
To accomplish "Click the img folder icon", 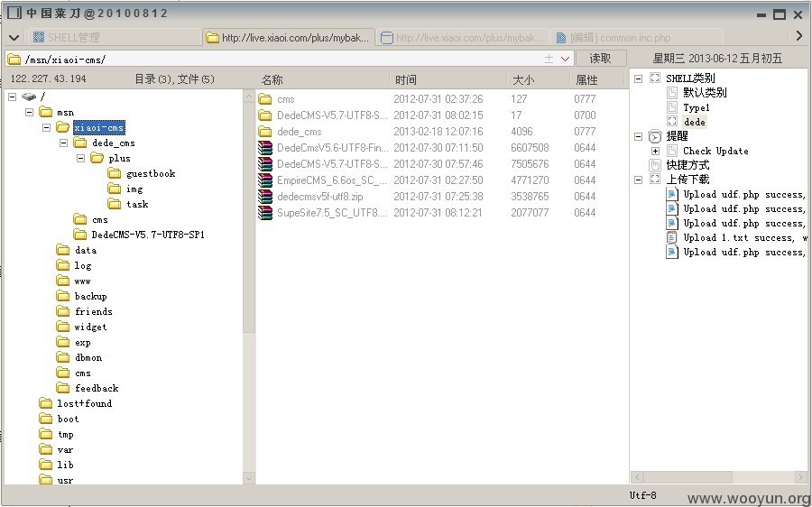I will coord(115,189).
